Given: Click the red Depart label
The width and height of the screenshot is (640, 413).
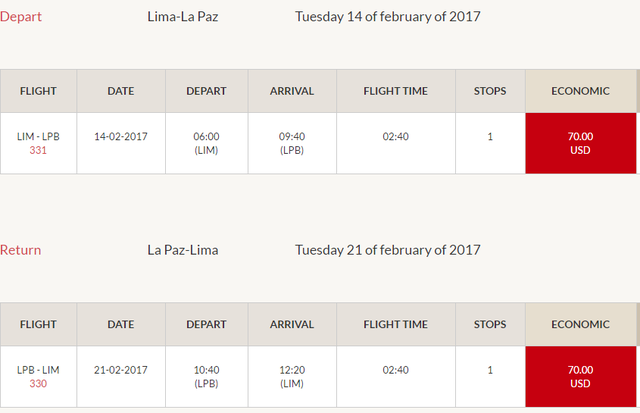Looking at the screenshot, I should click(x=21, y=17).
